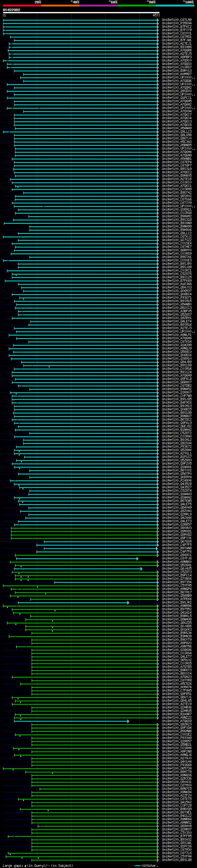Select hit label UniRef100_C6TET5
Image resolution: width=197 pixels, height=868 pixels.
[176, 799]
